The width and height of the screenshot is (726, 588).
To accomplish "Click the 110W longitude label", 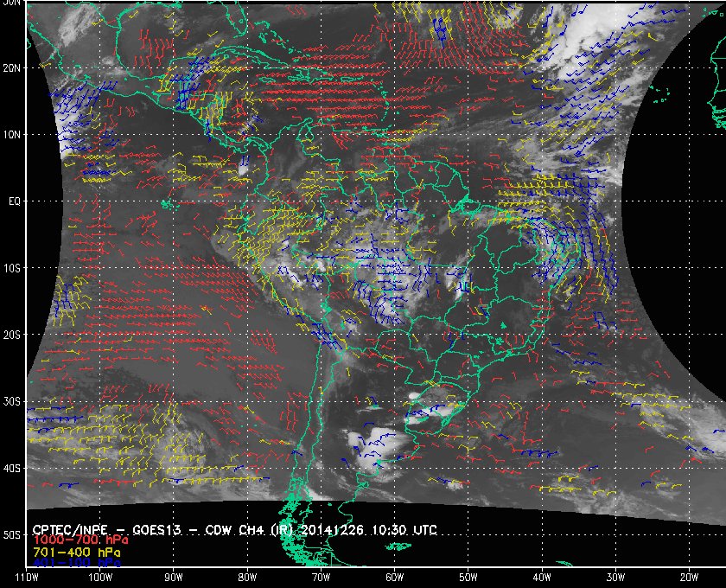I will 27,578.
